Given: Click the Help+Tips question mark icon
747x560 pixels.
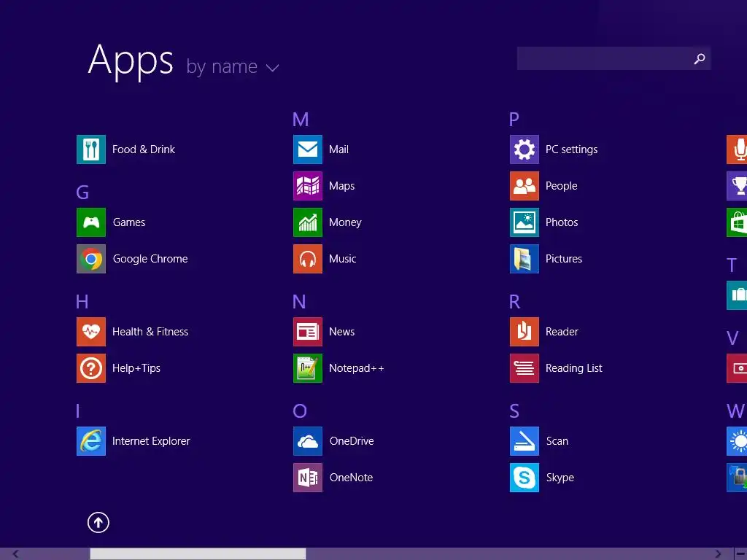Looking at the screenshot, I should coord(91,368).
